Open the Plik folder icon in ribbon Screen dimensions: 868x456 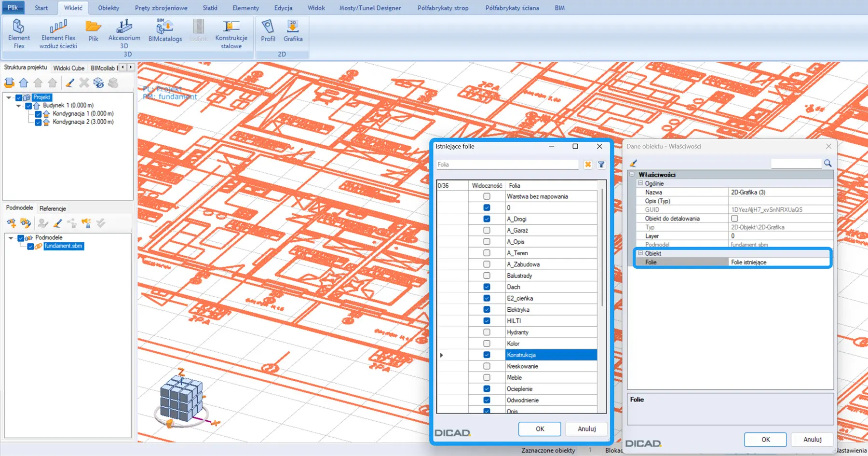93,31
